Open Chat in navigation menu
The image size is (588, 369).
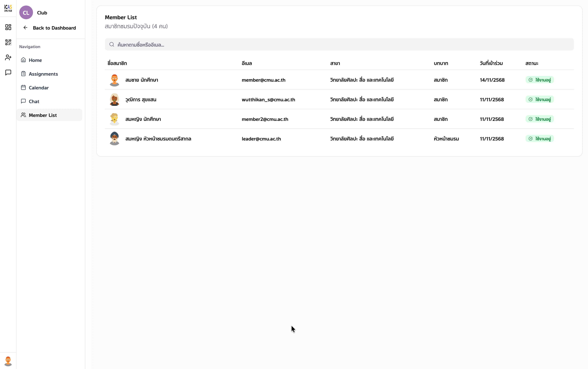[x=50, y=101]
